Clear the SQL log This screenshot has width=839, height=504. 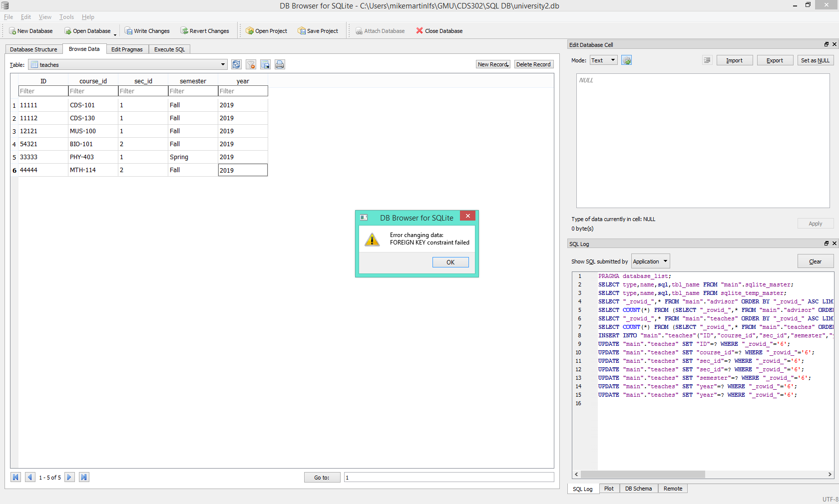pyautogui.click(x=815, y=261)
